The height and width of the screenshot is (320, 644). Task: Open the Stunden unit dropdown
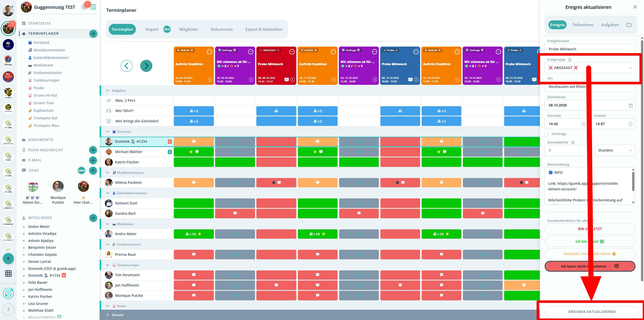(x=615, y=150)
